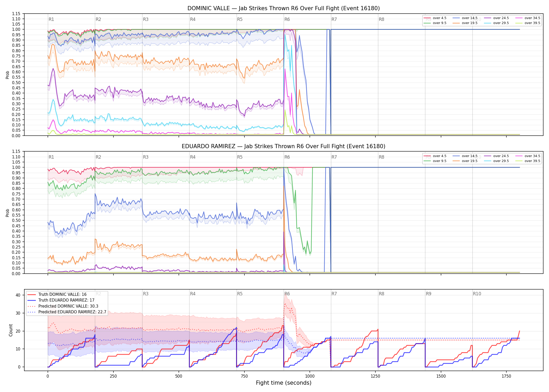This screenshot has height=392, width=549.
Task: Select the R7 round label in middle chart
Action: (334, 157)
